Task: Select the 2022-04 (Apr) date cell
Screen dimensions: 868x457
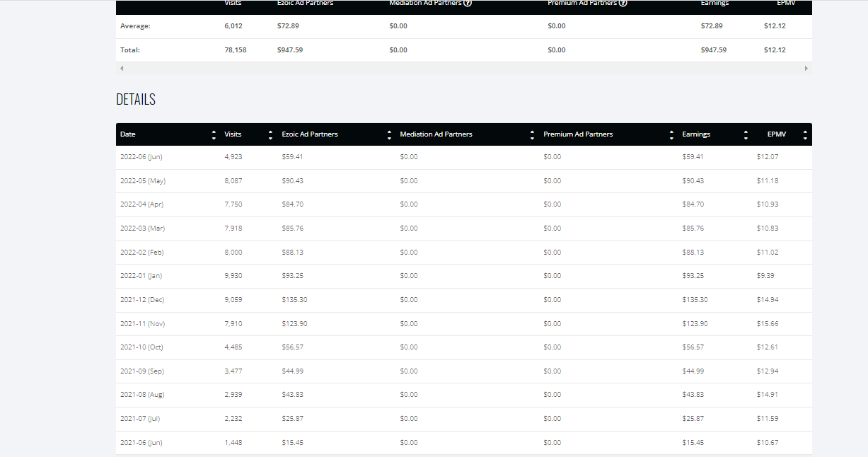Action: point(141,204)
